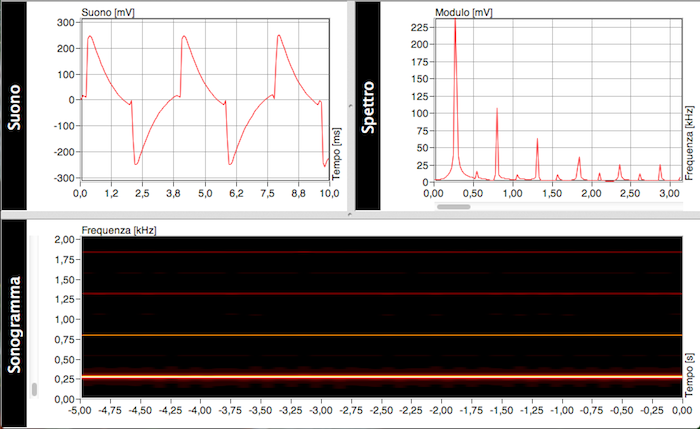Click the 'Suono [mV]' axis title

coord(108,12)
